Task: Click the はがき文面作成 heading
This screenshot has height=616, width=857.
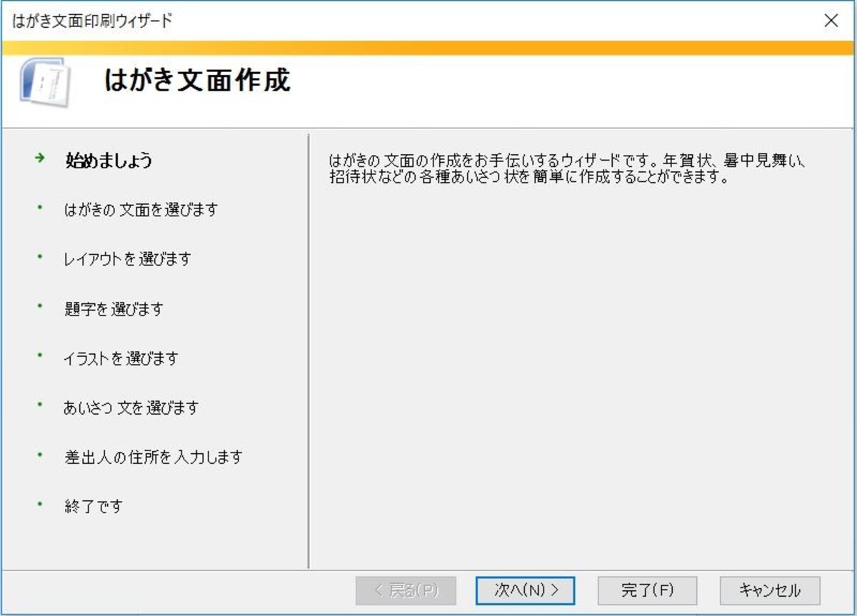Action: (x=198, y=81)
